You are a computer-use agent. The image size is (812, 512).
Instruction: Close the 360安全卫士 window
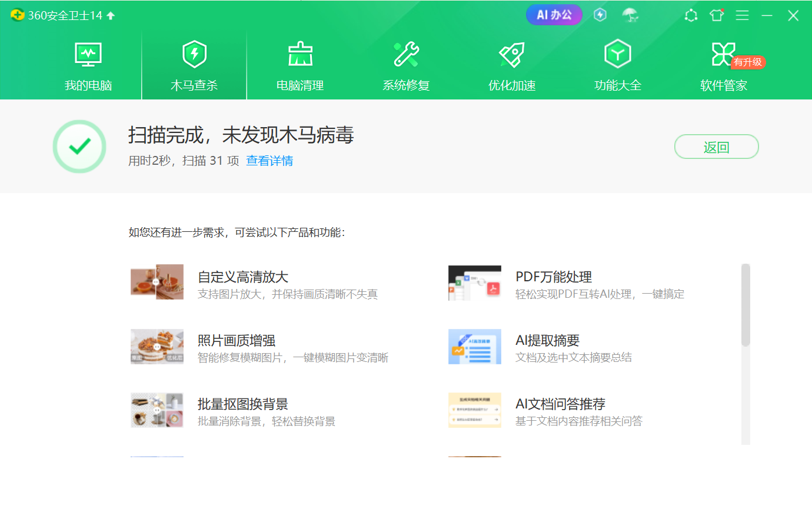(x=793, y=15)
